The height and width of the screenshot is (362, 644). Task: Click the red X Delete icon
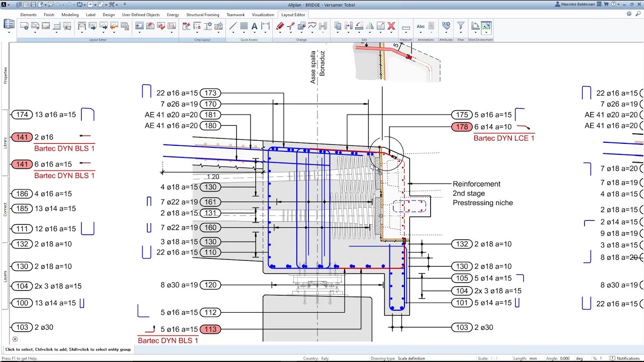pos(391,26)
